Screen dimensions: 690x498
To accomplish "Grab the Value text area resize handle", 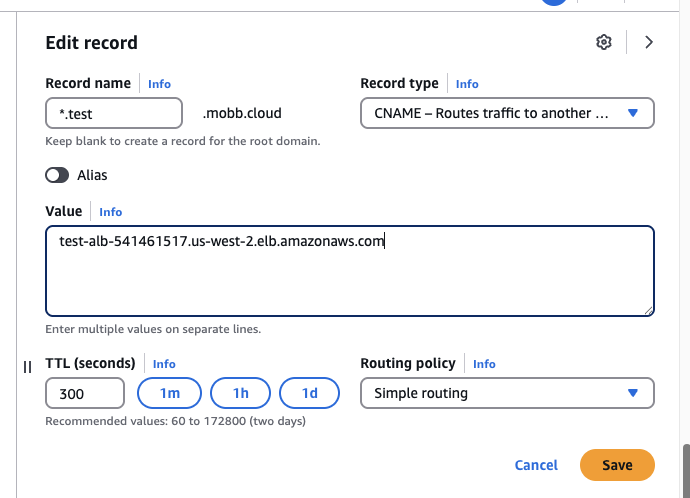I will (649, 310).
